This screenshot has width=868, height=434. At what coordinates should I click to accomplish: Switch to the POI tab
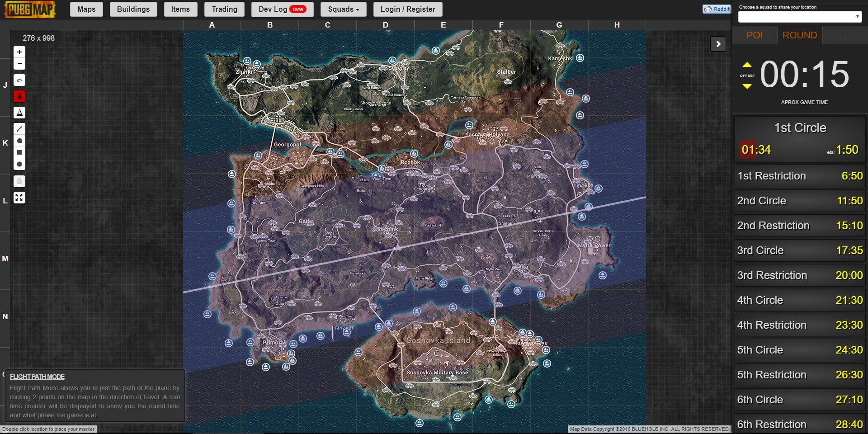coord(755,35)
